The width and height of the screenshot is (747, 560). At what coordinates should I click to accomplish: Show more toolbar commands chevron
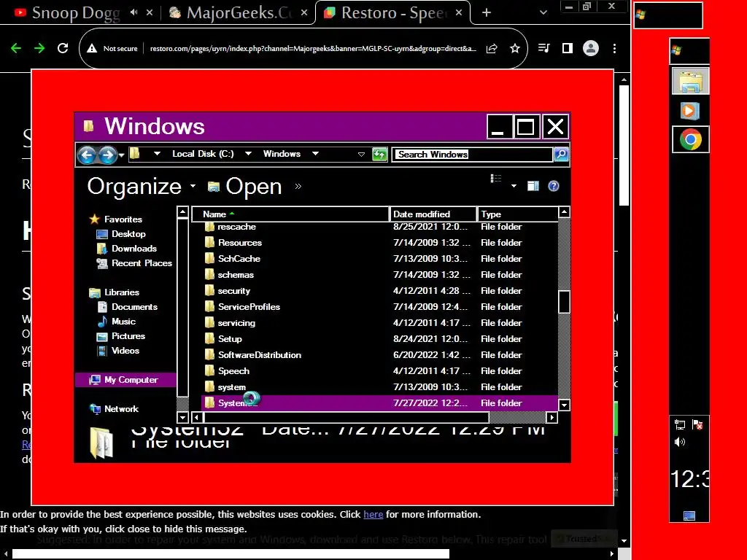pyautogui.click(x=298, y=186)
